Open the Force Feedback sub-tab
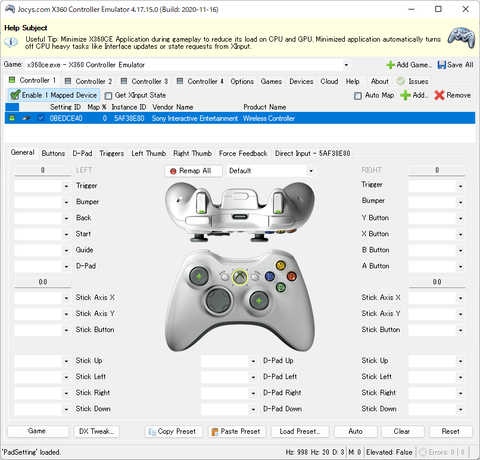Image resolution: width=480 pixels, height=460 pixels. (243, 153)
